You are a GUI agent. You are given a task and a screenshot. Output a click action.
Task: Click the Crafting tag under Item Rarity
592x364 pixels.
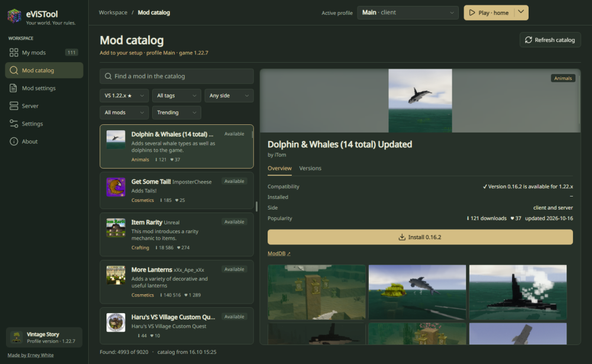(140, 248)
